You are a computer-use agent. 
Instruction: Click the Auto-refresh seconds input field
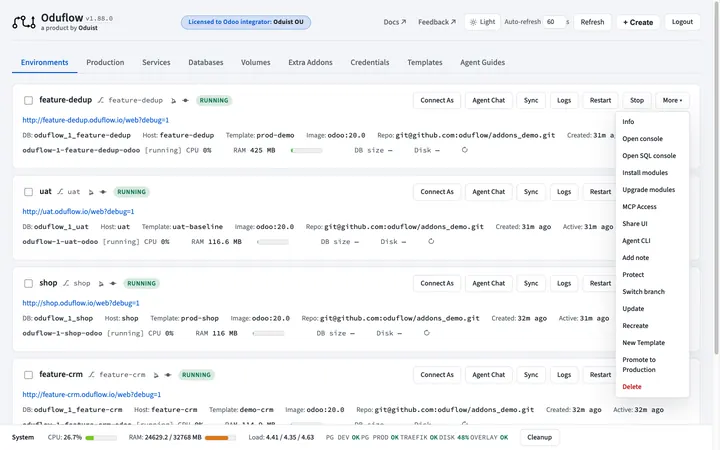coord(553,22)
